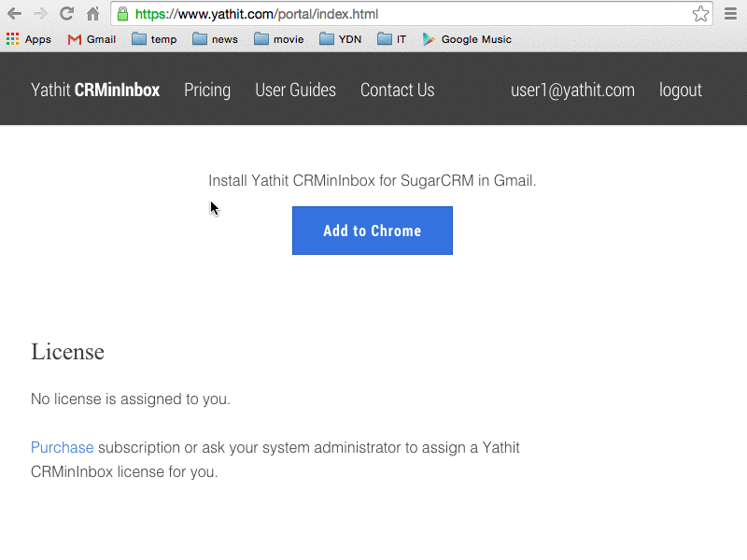Open the browser home page icon
Image resolution: width=747 pixels, height=560 pixels.
coord(92,13)
